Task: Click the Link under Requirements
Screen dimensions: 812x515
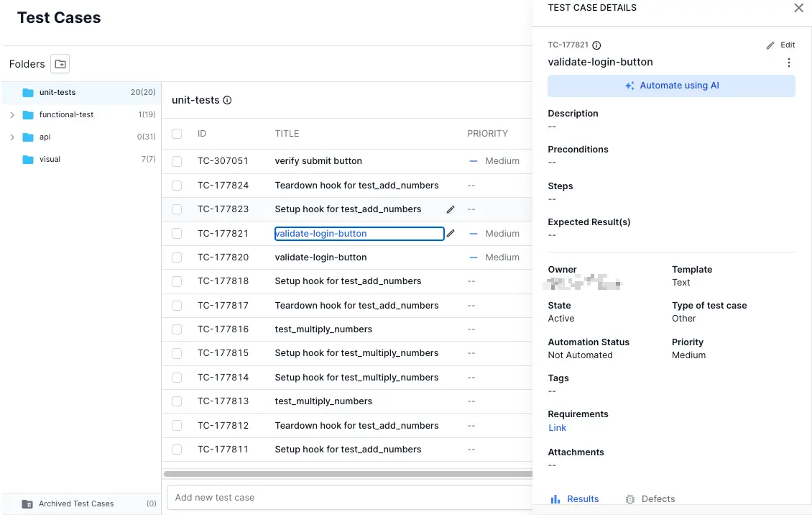Action: click(x=557, y=428)
